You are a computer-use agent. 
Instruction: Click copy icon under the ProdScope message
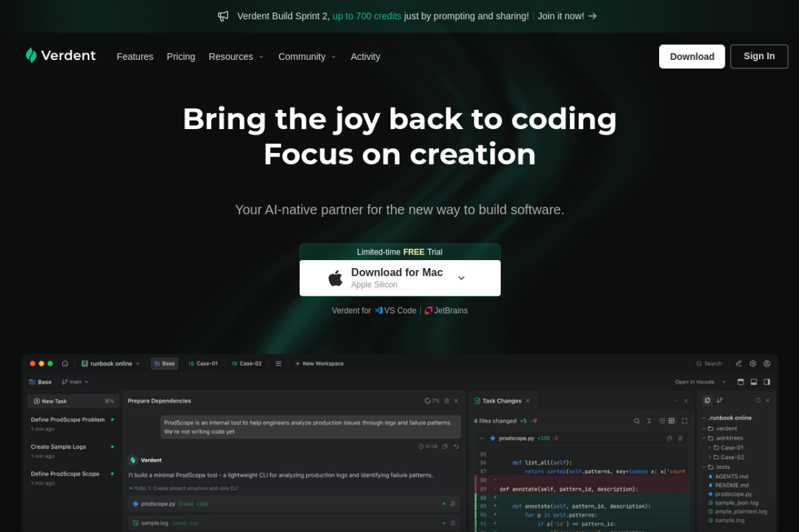coord(445,447)
